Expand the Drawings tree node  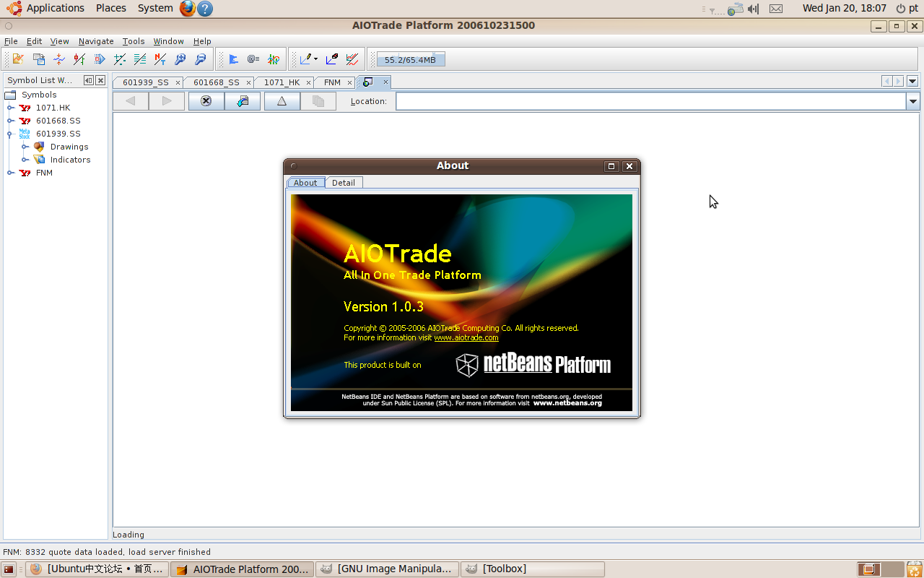pos(25,147)
